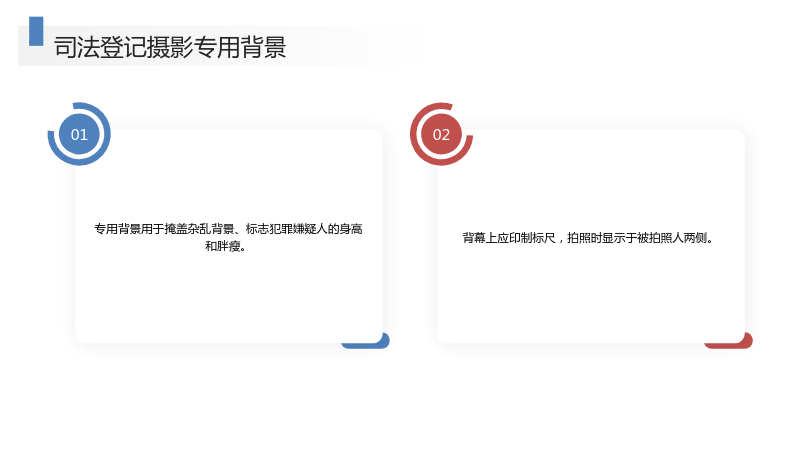The width and height of the screenshot is (800, 450).
Task: Select the second line 和胖瘦。 in left card
Action: [226, 246]
